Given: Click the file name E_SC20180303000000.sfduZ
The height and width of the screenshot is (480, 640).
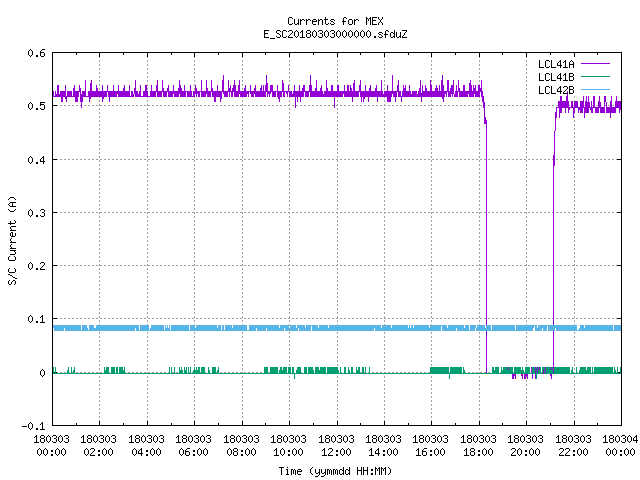Looking at the screenshot, I should [335, 34].
